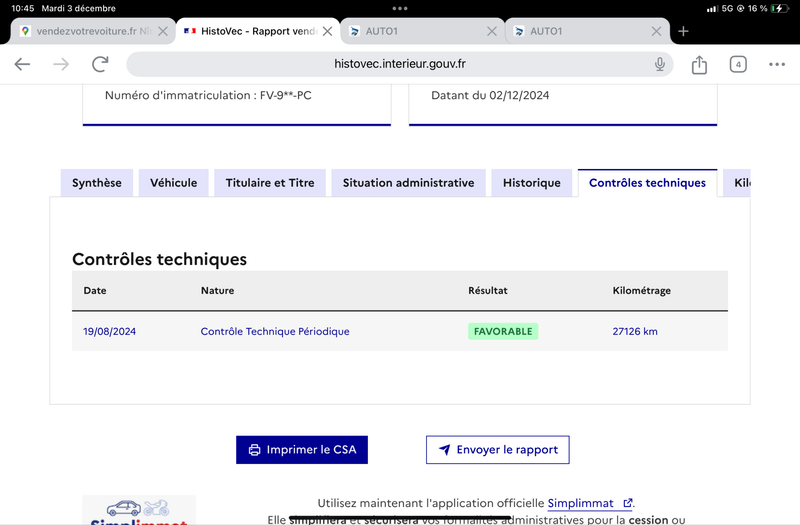The image size is (800, 525).
Task: Click the Résultat column header
Action: (x=488, y=290)
